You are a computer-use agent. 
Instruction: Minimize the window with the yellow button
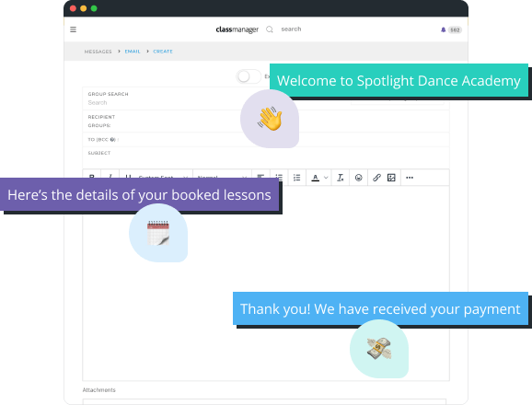(x=84, y=8)
